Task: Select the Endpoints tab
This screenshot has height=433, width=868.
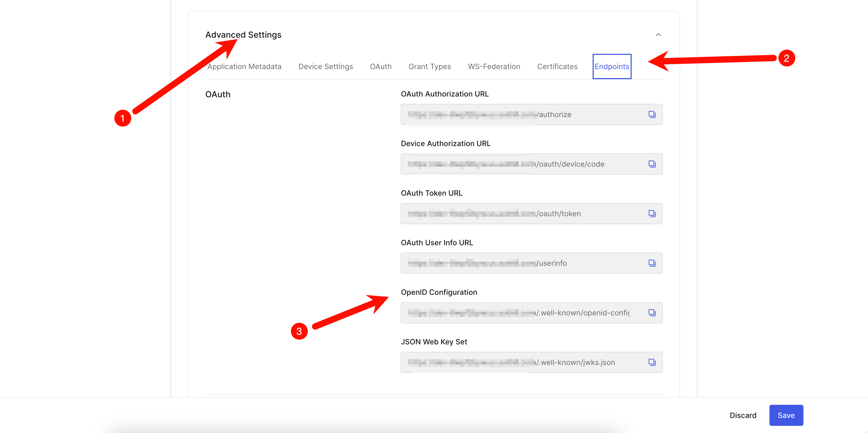Action: click(x=612, y=66)
